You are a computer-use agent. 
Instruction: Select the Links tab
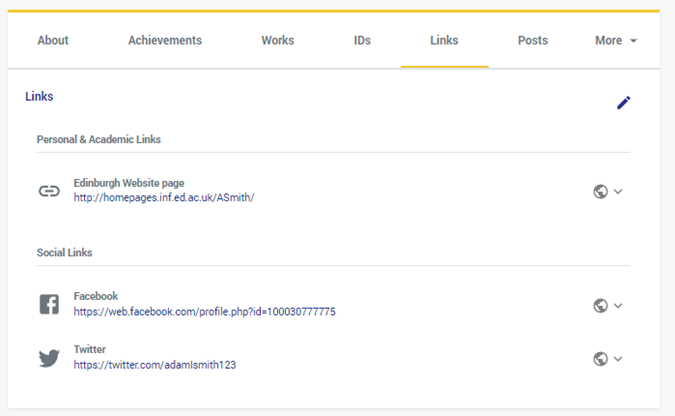444,41
